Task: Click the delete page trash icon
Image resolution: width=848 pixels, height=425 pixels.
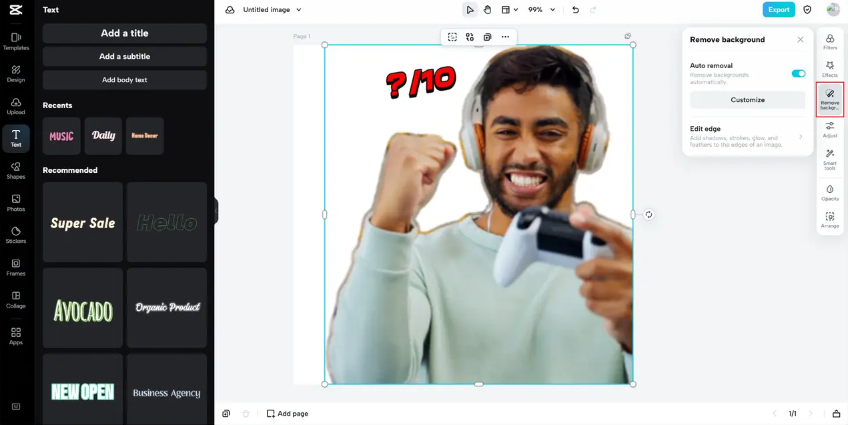Action: point(246,414)
